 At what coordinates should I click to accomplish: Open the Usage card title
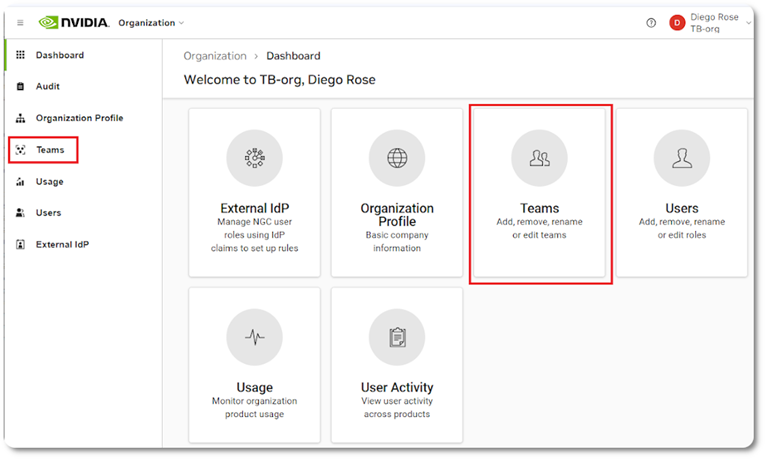(254, 387)
